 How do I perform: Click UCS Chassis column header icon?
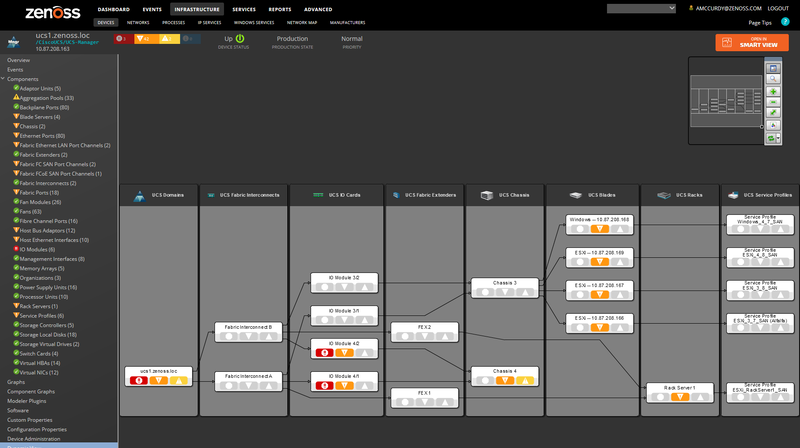pos(487,195)
